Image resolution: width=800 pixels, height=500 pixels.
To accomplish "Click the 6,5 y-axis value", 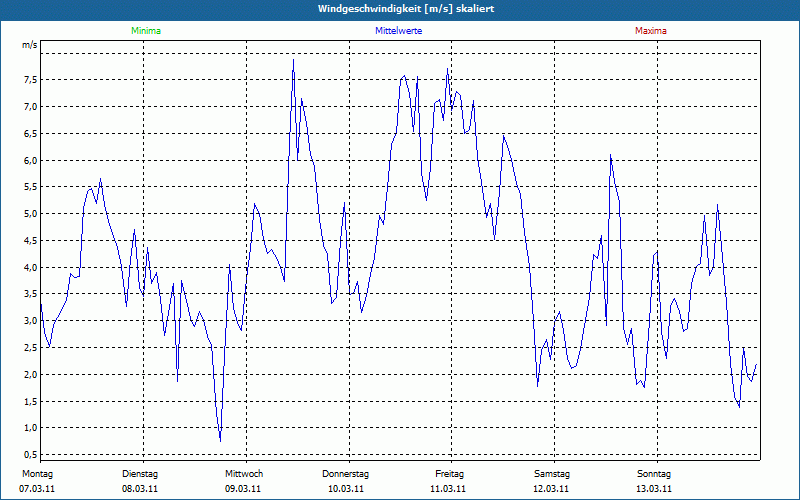I will (x=30, y=133).
